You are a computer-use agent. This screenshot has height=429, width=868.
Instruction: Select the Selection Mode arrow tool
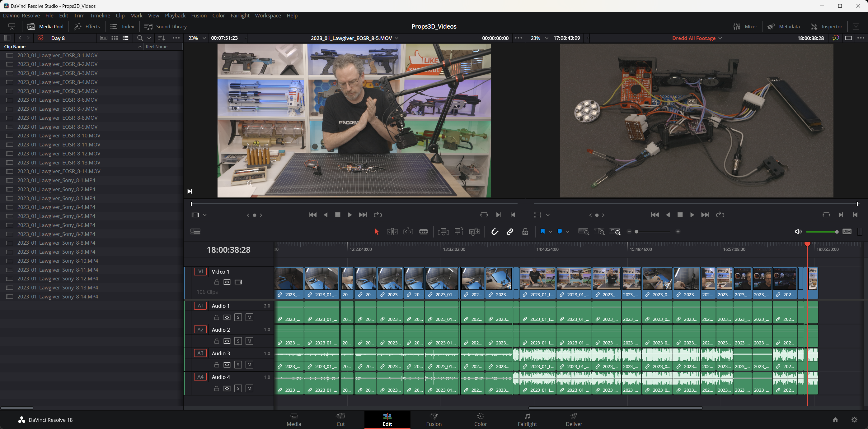pyautogui.click(x=376, y=232)
